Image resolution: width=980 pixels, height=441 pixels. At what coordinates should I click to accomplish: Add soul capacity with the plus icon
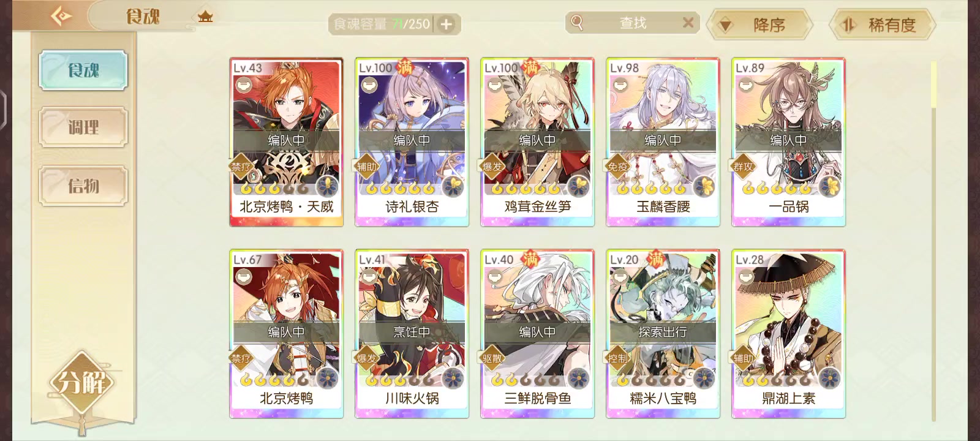coord(447,24)
